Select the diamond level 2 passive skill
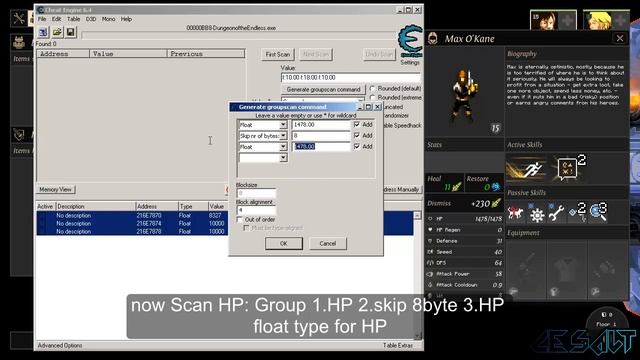The width and height of the screenshot is (640, 360). [x=577, y=212]
